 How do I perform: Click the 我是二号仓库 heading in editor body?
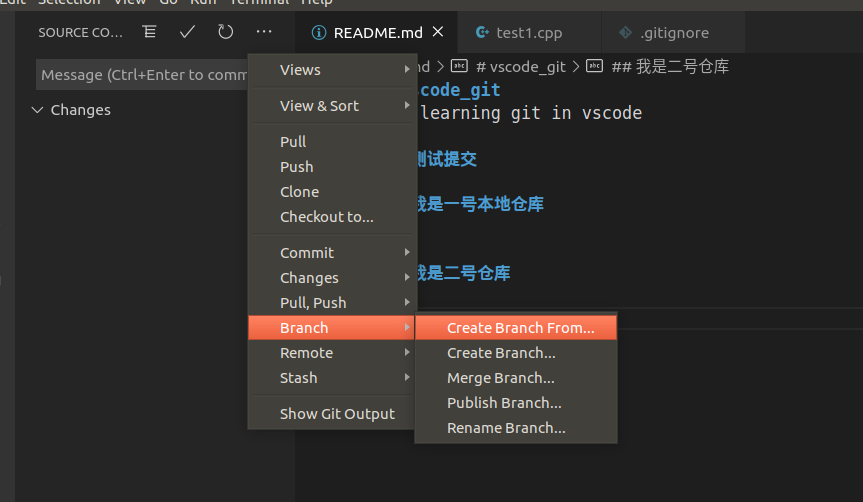click(463, 273)
